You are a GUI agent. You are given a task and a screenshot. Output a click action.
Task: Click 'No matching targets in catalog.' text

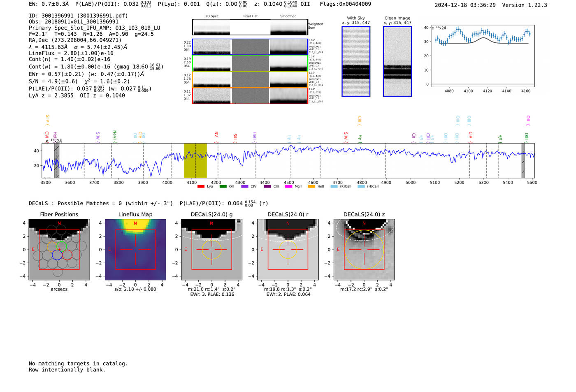pyautogui.click(x=78, y=364)
